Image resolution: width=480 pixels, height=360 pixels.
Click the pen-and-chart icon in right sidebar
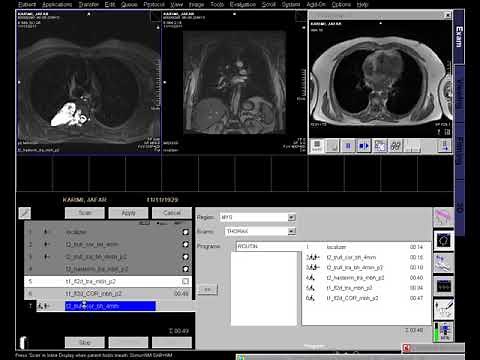coord(443,309)
